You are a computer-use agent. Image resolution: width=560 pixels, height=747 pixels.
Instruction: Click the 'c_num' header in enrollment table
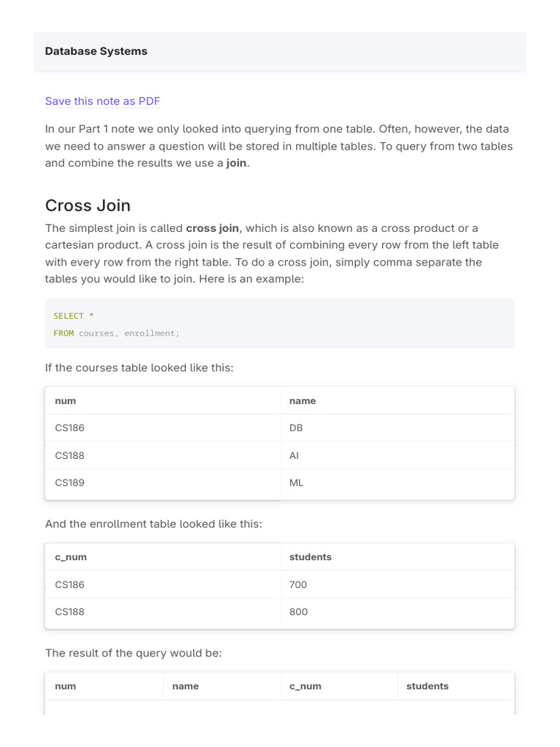[x=71, y=557]
